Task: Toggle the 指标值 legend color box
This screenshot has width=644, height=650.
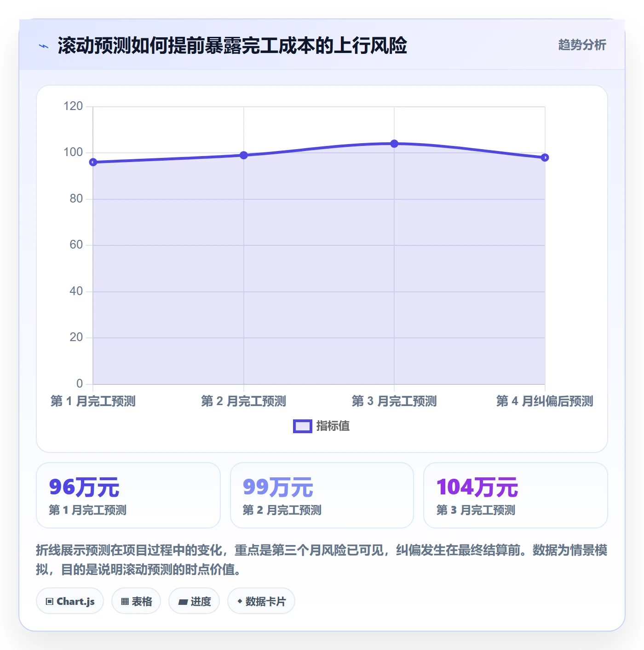Action: tap(303, 426)
